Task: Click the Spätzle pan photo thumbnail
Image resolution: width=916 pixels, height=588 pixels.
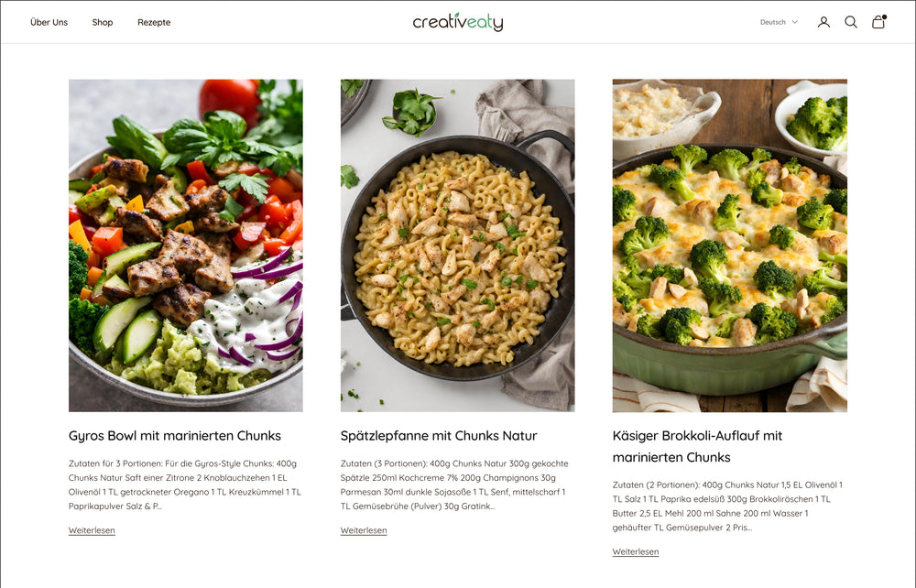Action: [457, 245]
